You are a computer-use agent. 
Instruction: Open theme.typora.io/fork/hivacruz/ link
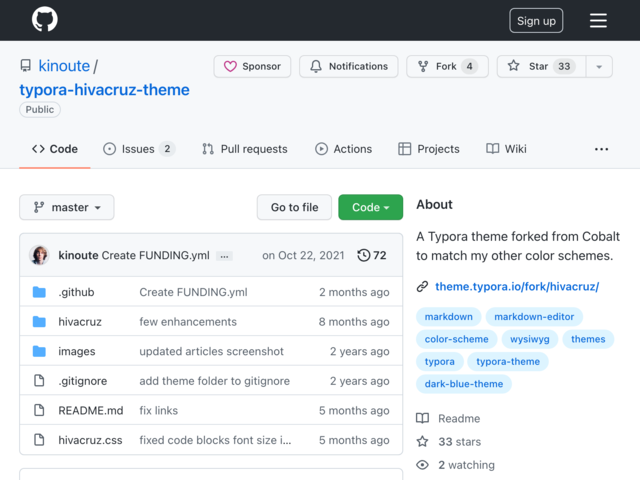[517, 287]
